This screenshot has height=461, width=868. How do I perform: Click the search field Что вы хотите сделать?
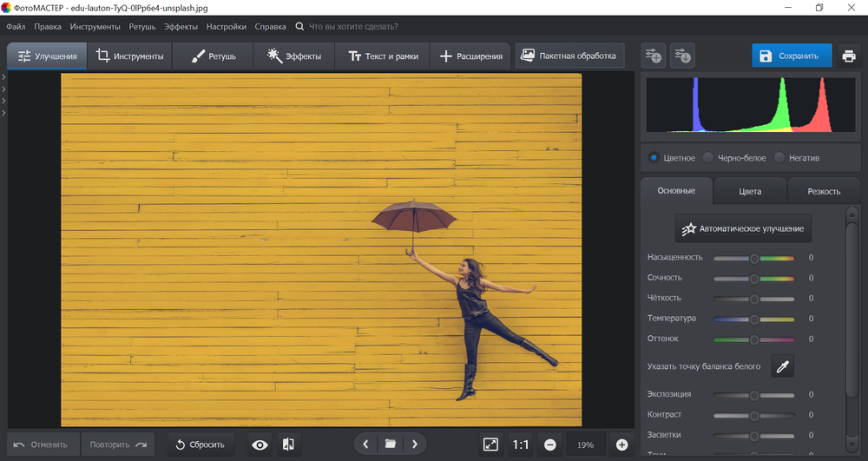pos(356,27)
